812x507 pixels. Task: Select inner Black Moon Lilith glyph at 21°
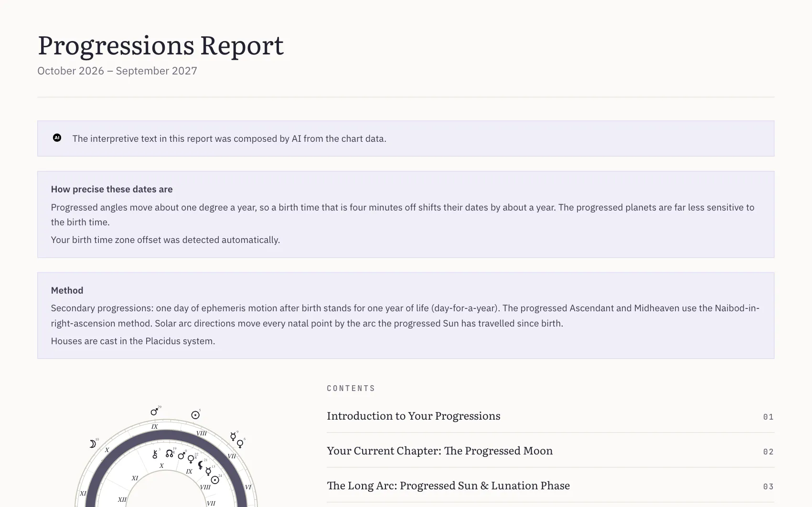coord(201,465)
